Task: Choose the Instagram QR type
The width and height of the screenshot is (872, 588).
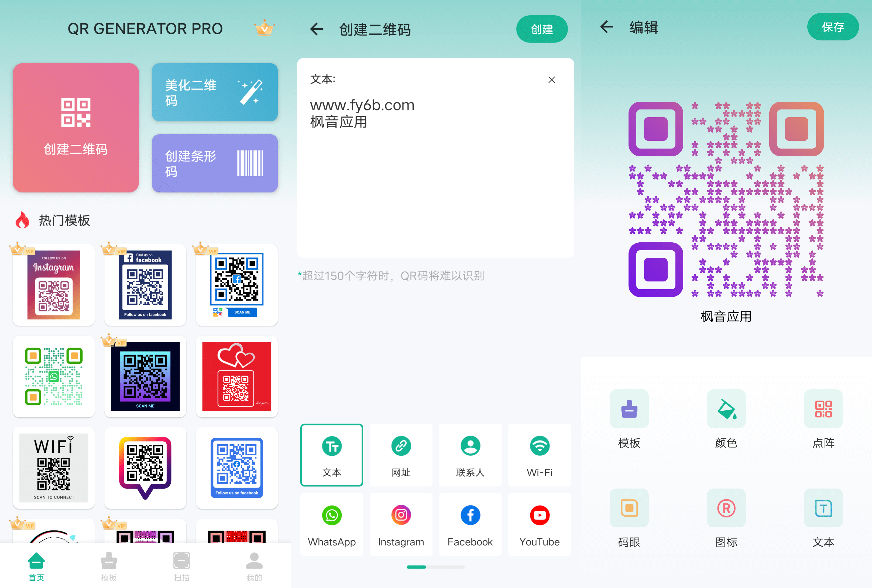Action: tap(401, 524)
